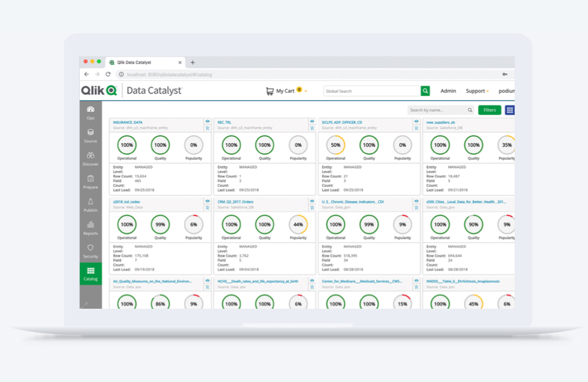Go to the Source section

click(90, 135)
